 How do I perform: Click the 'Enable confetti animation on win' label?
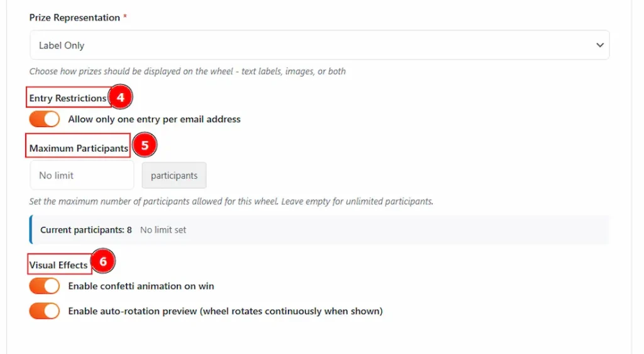click(x=141, y=286)
